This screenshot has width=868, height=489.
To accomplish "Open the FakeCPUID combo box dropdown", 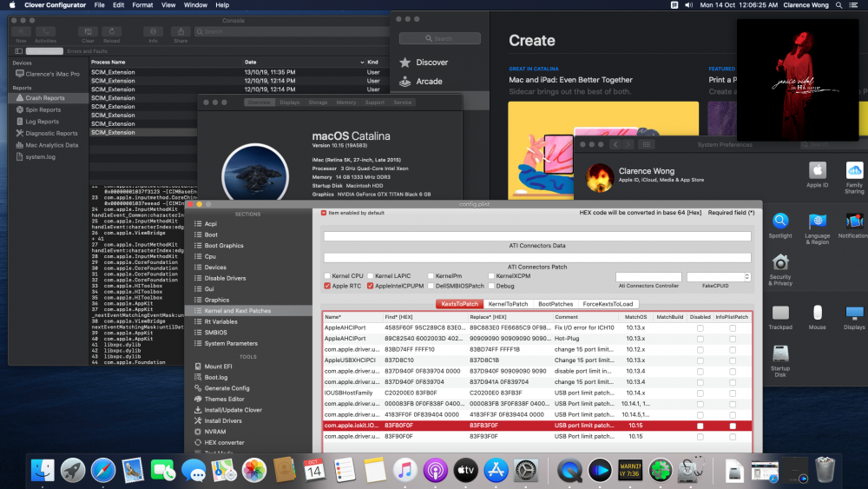I will 746,277.
